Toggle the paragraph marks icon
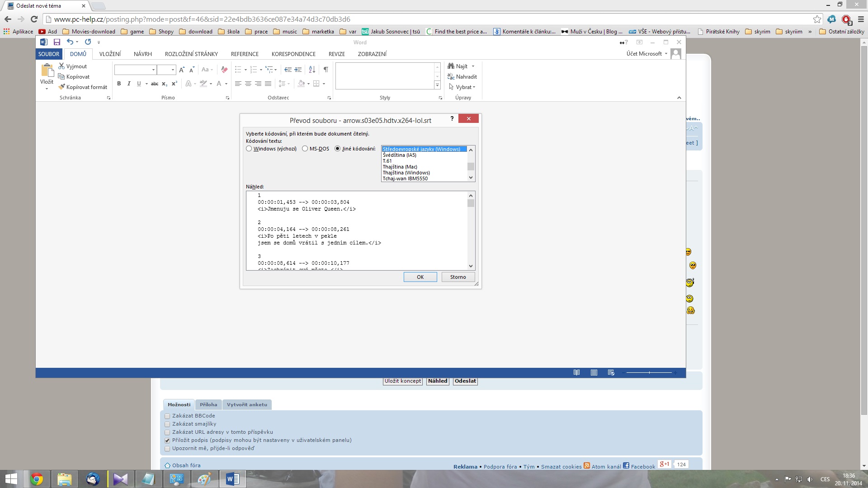The height and width of the screenshot is (488, 868). tap(325, 70)
